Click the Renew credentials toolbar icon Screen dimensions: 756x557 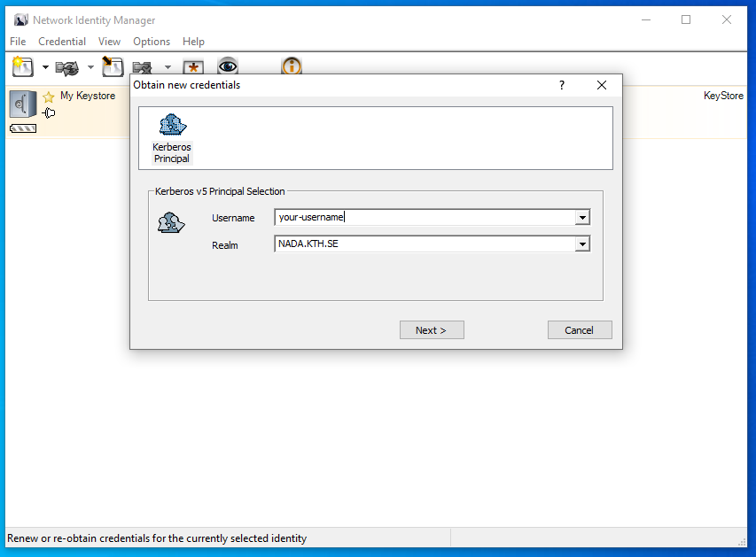[x=66, y=67]
